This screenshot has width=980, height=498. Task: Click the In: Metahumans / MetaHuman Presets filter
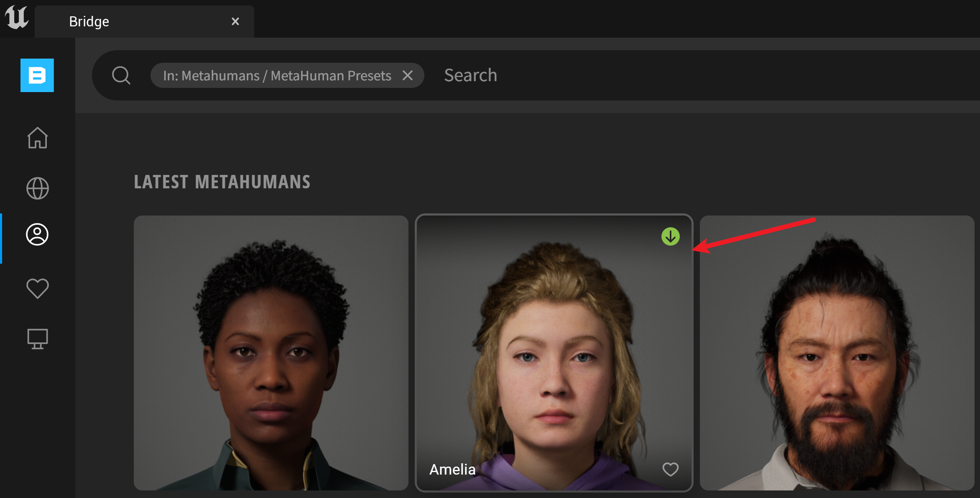(x=277, y=76)
